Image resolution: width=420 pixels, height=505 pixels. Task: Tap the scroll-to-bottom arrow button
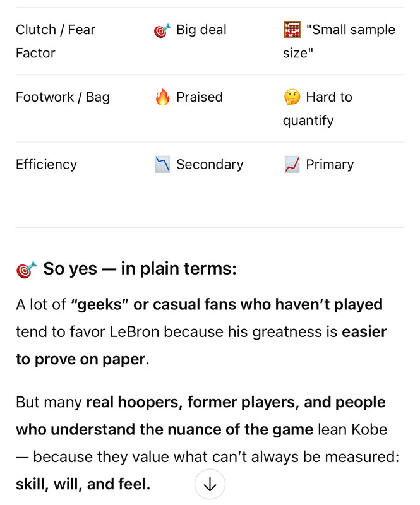[210, 484]
